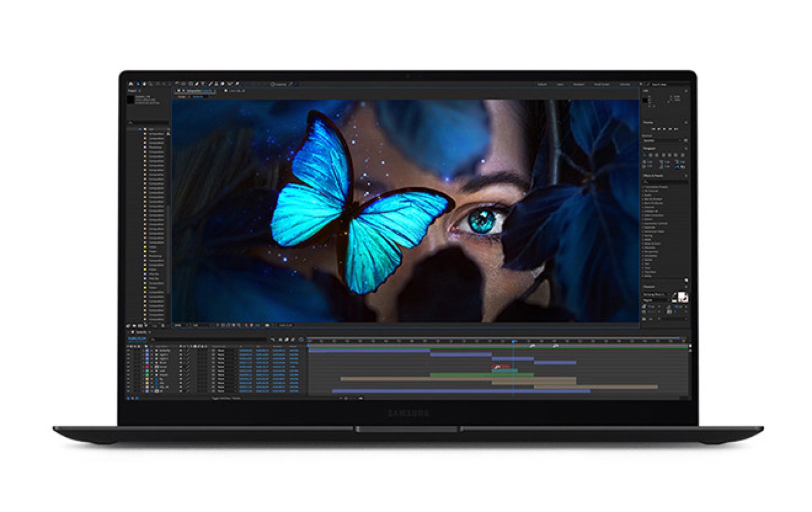
Task: Click the Home icon in the toolbar
Action: point(131,84)
